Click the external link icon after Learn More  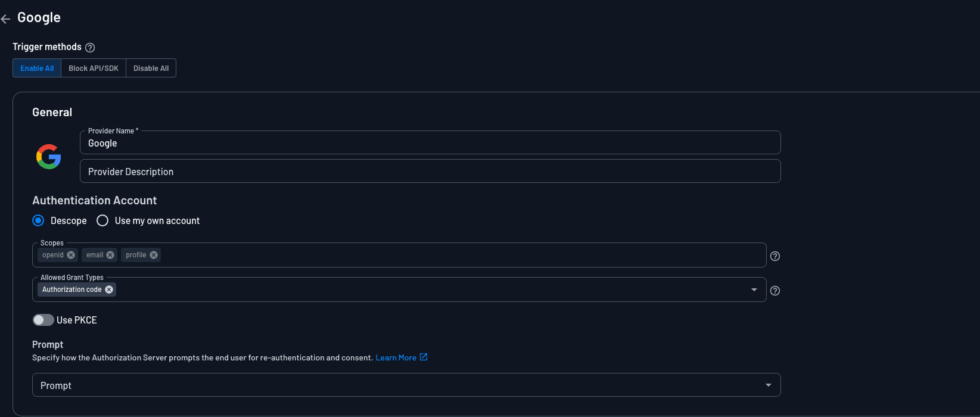point(424,357)
